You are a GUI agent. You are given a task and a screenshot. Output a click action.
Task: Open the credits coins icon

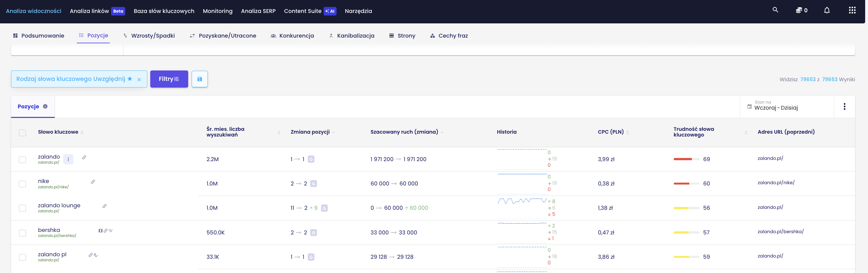799,10
